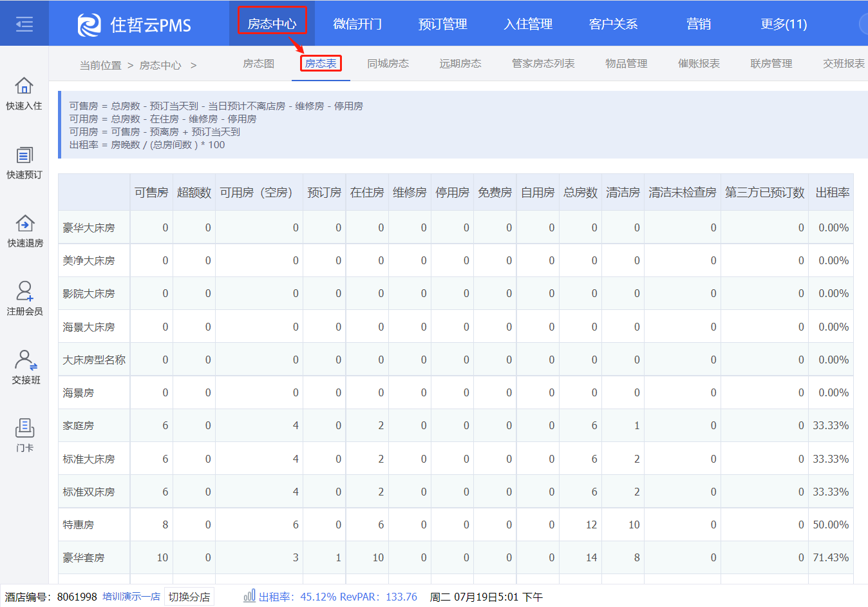Screen dimensions: 868x607
Task: Switch to 同城房态 tab
Action: pyautogui.click(x=388, y=63)
